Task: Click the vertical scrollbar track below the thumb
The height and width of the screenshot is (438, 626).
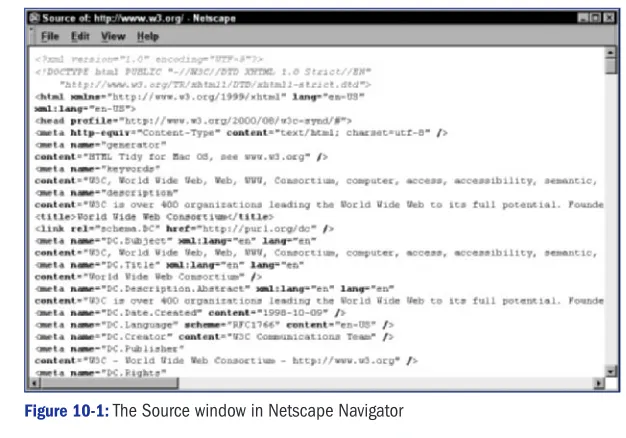Action: pyautogui.click(x=610, y=220)
